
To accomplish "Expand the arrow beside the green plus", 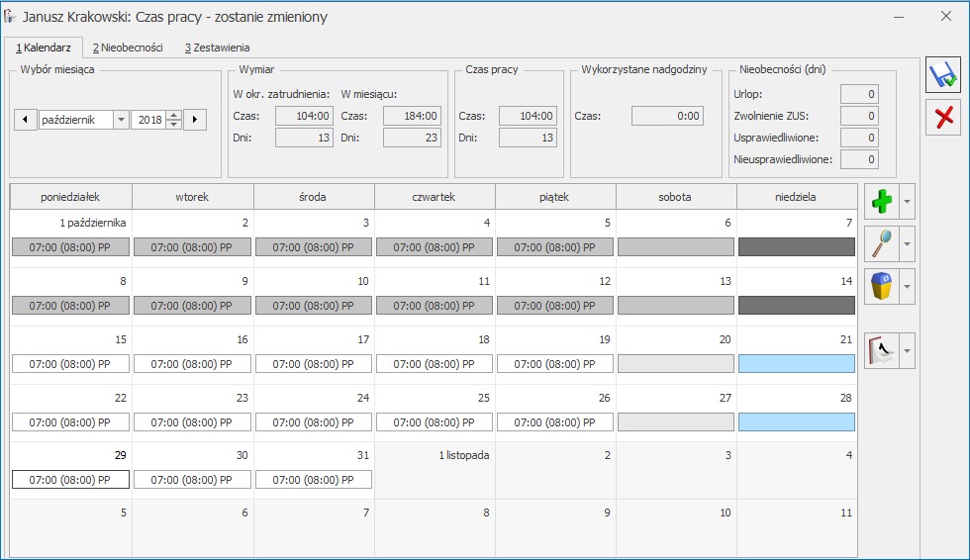I will point(908,202).
